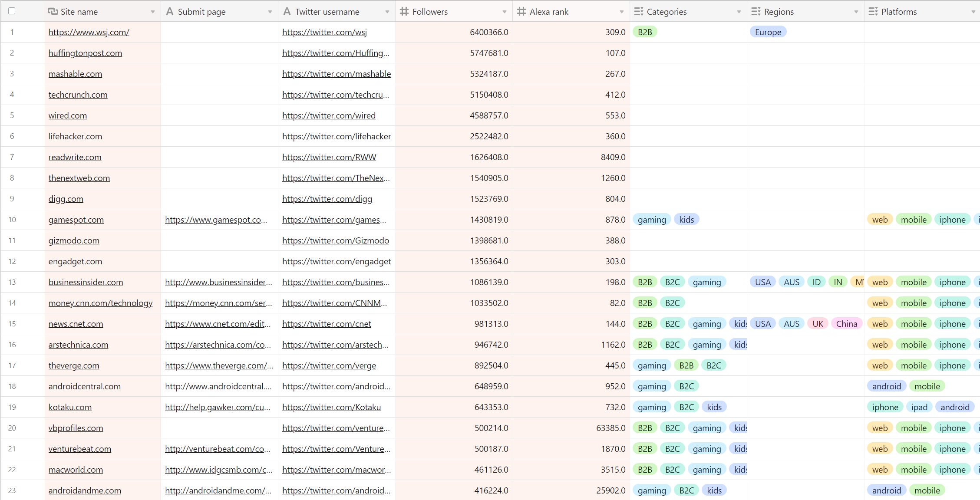Open the techcrunch.com site link
The width and height of the screenshot is (980, 500).
(78, 95)
